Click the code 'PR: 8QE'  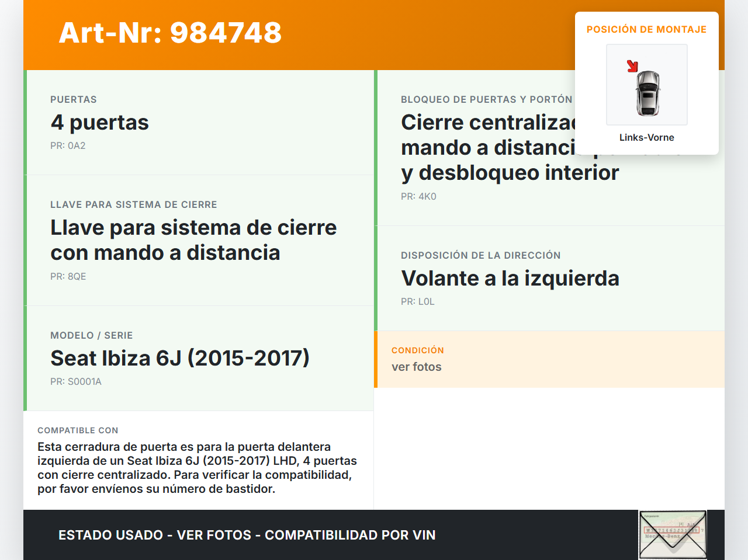click(x=68, y=276)
